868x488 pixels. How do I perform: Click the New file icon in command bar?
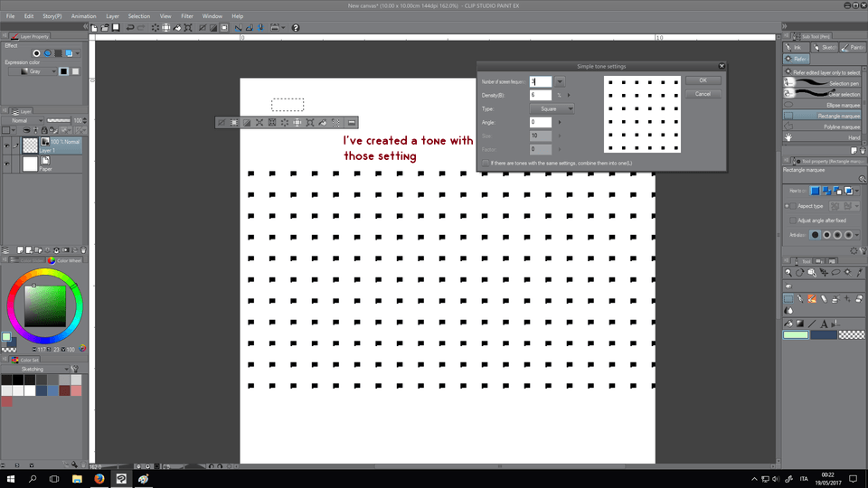coord(94,28)
